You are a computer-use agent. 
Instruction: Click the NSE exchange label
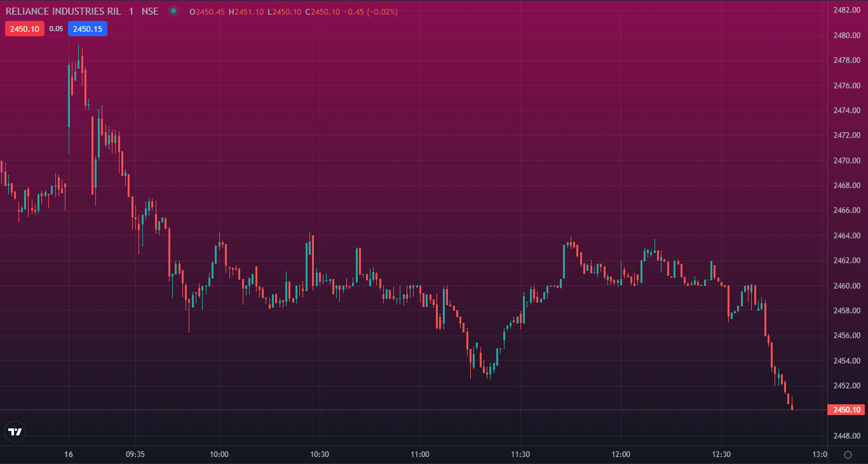[150, 11]
